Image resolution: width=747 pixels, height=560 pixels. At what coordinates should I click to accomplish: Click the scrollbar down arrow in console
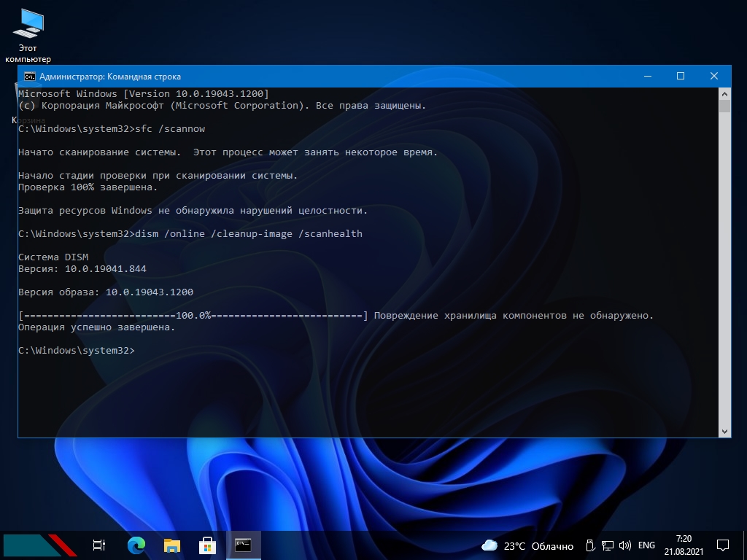tap(724, 431)
